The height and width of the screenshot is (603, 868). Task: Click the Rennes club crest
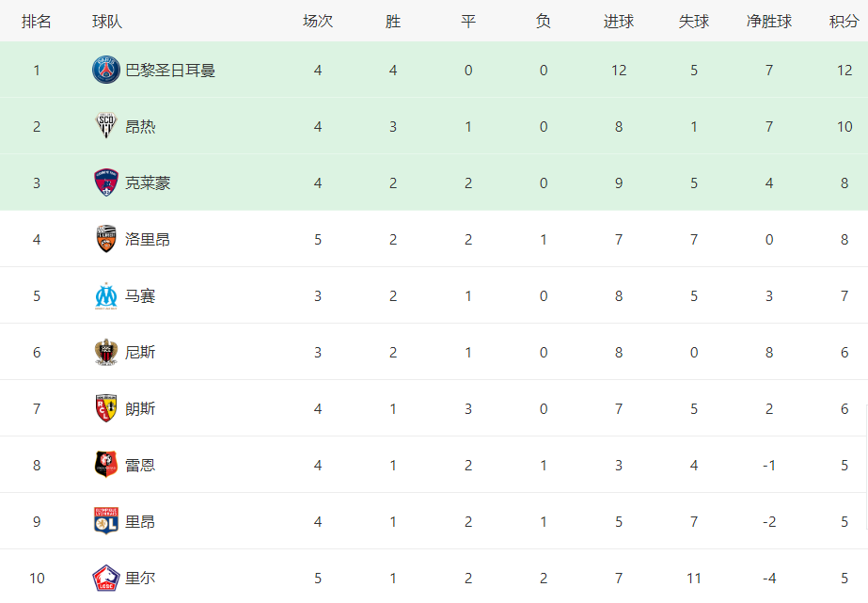[105, 465]
